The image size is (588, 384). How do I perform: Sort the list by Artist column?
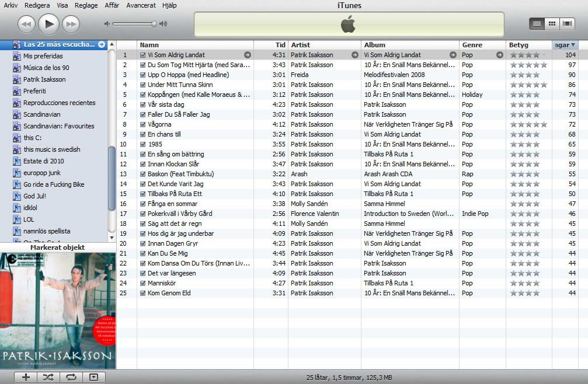click(x=325, y=45)
